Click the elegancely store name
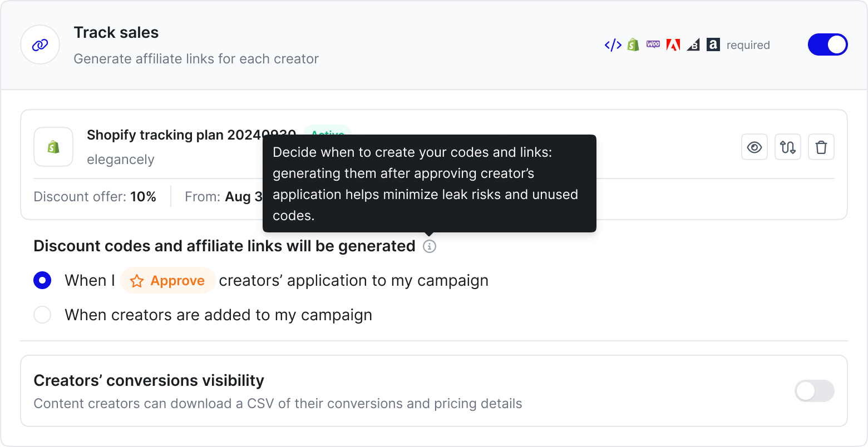Viewport: 868px width, 447px height. click(121, 160)
